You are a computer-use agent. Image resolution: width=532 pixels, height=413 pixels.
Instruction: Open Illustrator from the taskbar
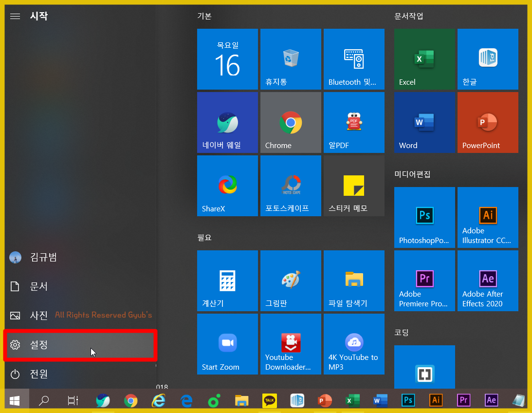436,401
